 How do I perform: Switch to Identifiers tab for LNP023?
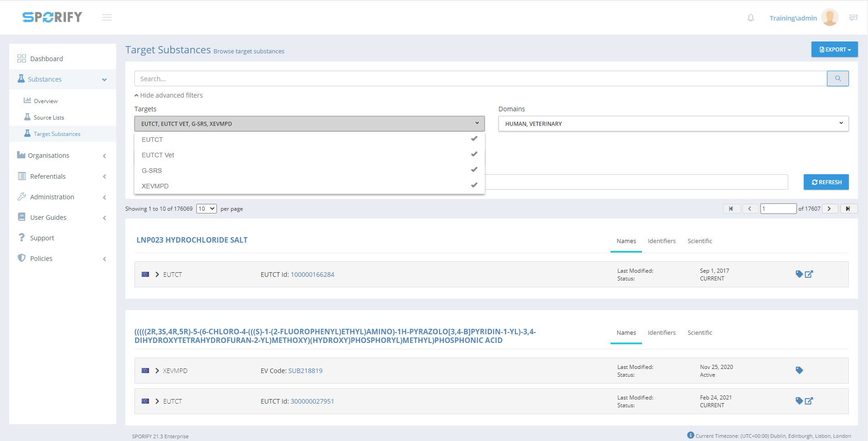662,241
